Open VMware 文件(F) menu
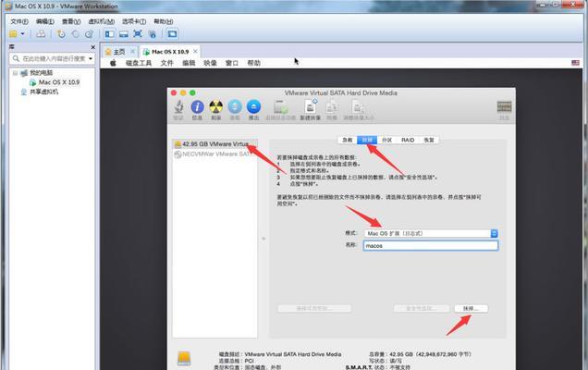 point(19,21)
